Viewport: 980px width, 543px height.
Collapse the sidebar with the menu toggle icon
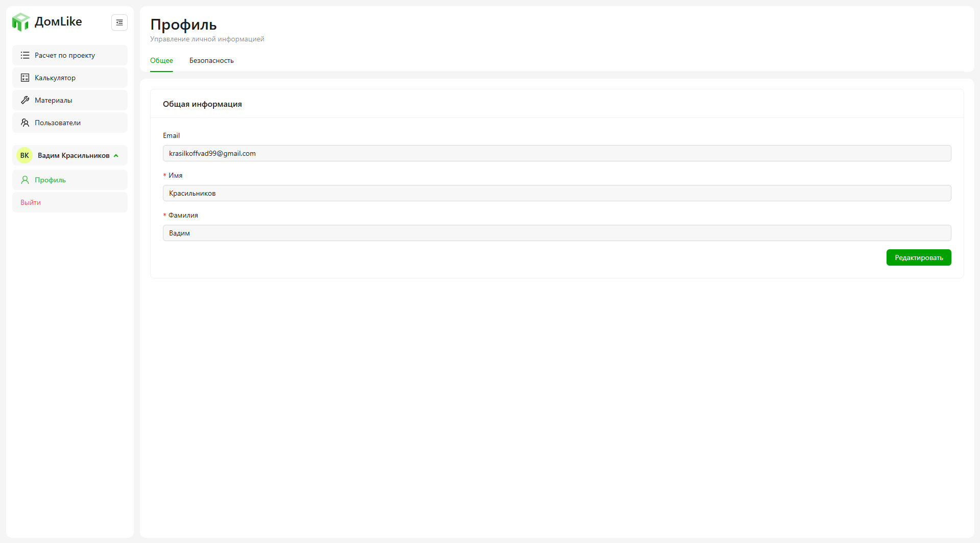[x=119, y=22]
